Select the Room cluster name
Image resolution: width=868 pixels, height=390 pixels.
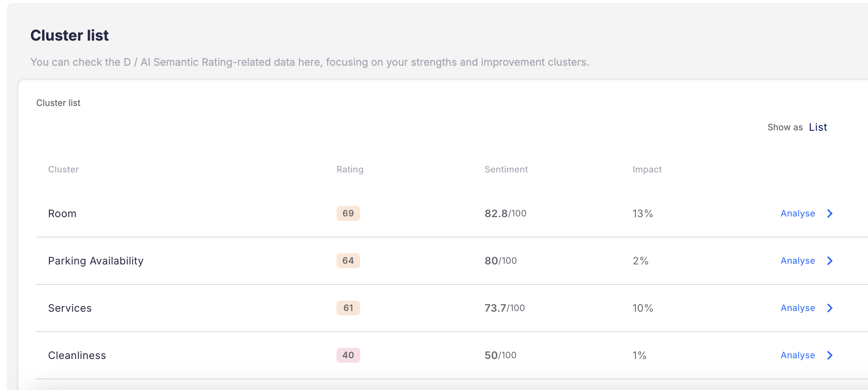point(62,213)
